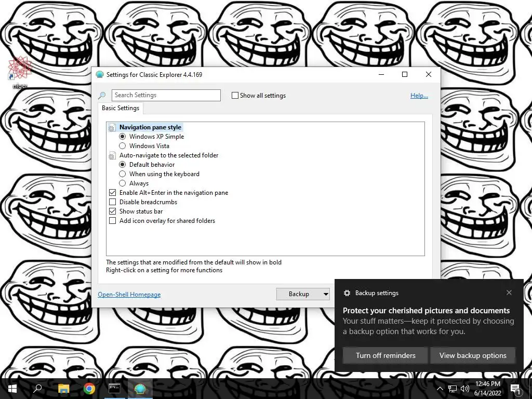
Task: Open the Open-Shell Homepage link
Action: pos(129,295)
